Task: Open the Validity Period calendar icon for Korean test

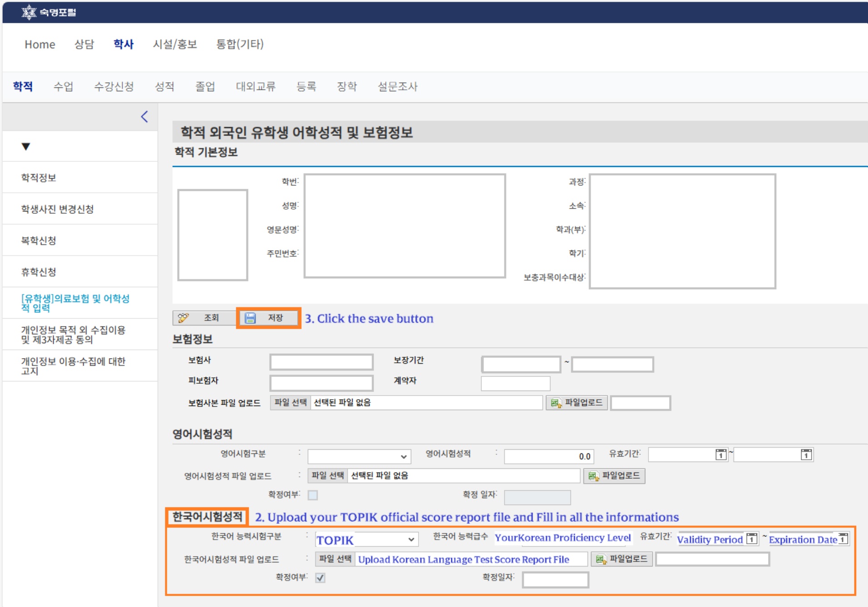Action: (752, 539)
